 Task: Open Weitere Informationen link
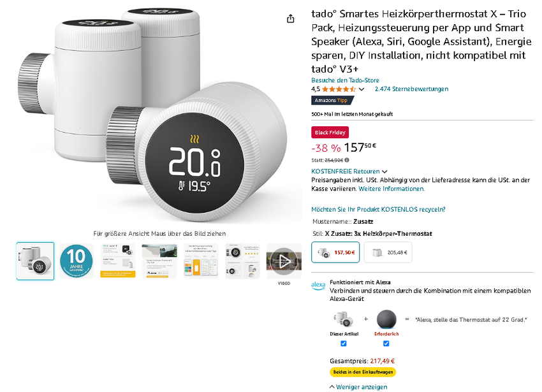click(x=392, y=189)
